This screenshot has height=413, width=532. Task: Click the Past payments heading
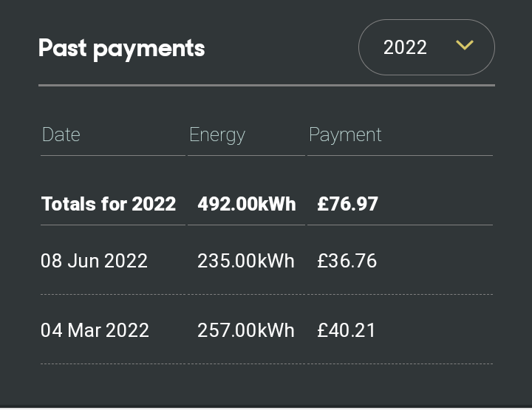click(121, 49)
